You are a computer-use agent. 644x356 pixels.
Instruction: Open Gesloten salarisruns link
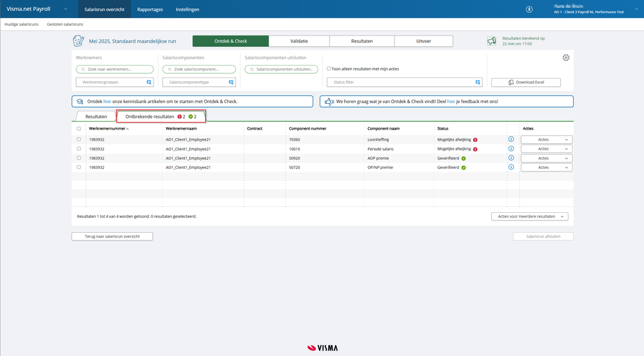(x=65, y=25)
